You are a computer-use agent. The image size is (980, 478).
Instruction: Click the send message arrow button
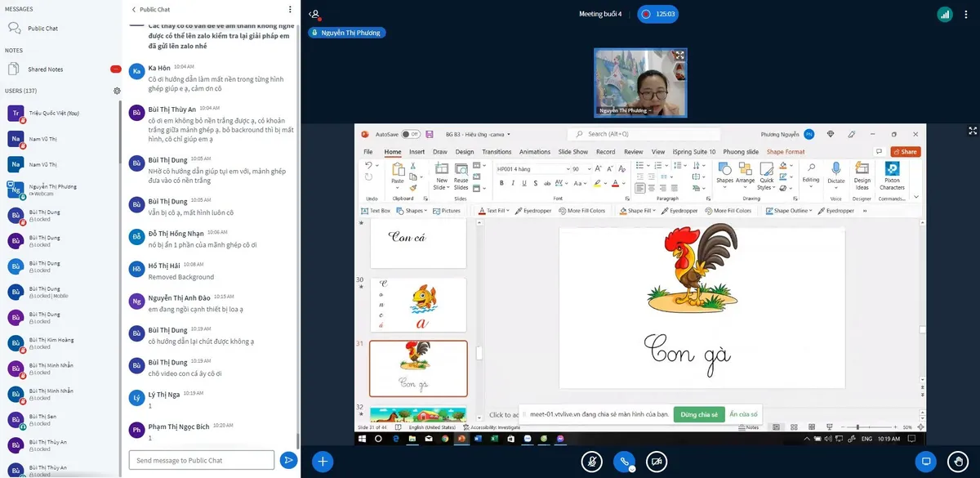(287, 460)
